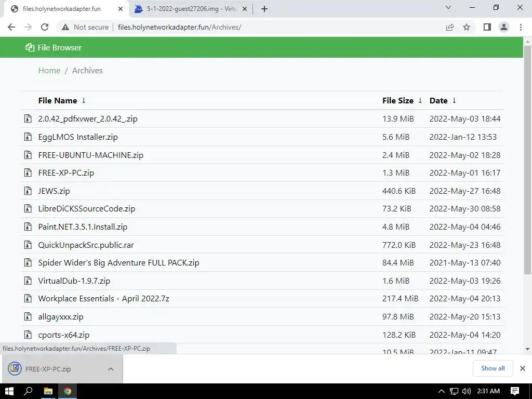Open the Windows Start menu
This screenshot has height=399, width=532.
point(9,391)
